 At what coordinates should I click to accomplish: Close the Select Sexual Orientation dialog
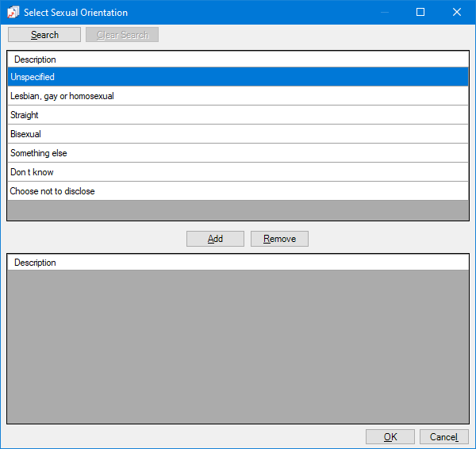(x=457, y=12)
